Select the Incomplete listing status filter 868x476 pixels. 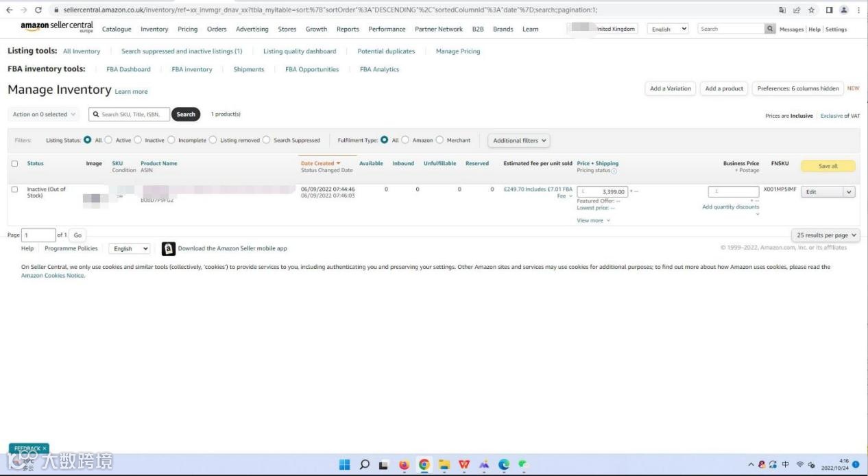(171, 140)
